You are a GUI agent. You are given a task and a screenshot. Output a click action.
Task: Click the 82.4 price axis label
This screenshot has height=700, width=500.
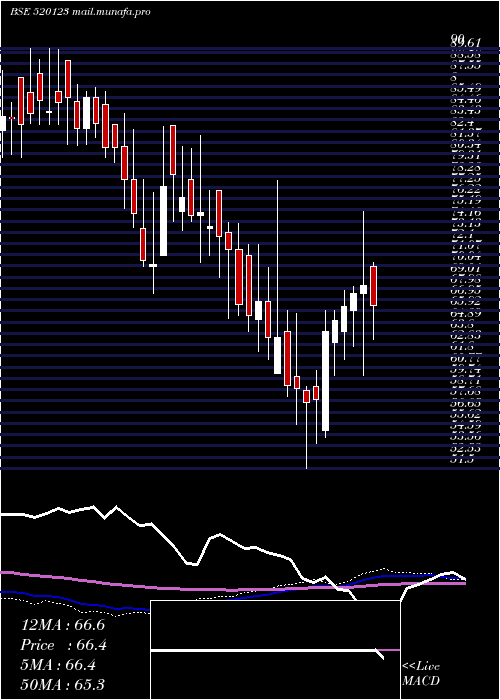[460, 123]
